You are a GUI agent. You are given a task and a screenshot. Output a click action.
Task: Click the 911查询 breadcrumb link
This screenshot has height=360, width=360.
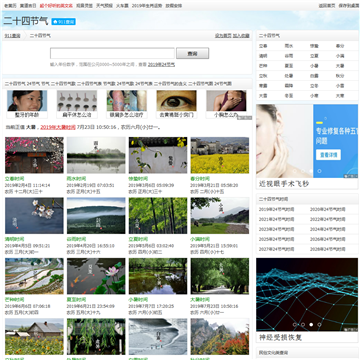coord(12,36)
